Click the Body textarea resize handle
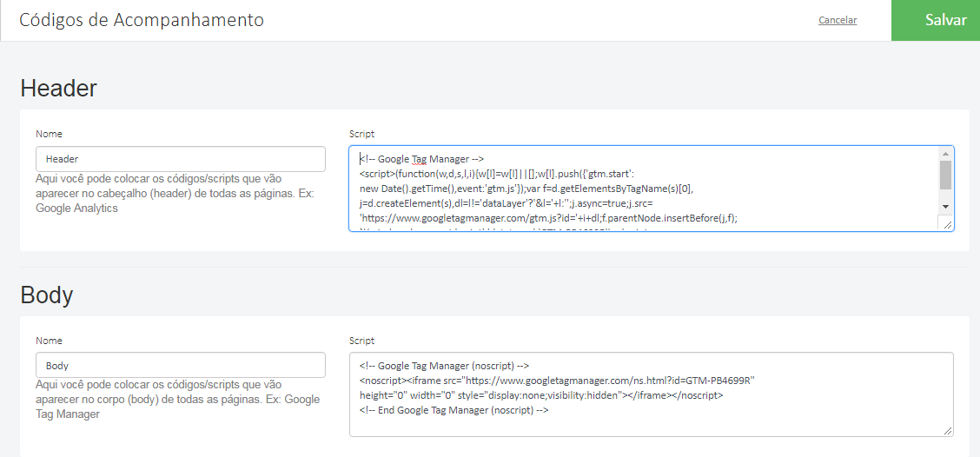The width and height of the screenshot is (980, 457). (x=948, y=430)
